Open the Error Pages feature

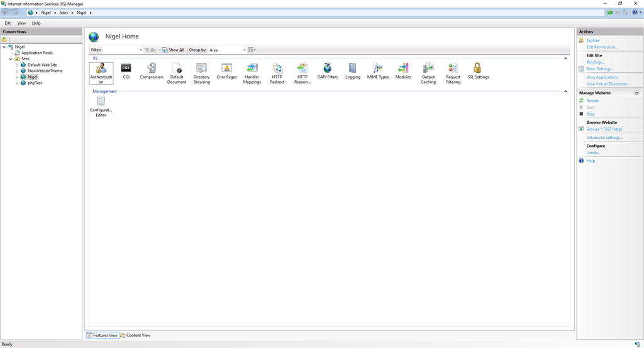click(226, 71)
